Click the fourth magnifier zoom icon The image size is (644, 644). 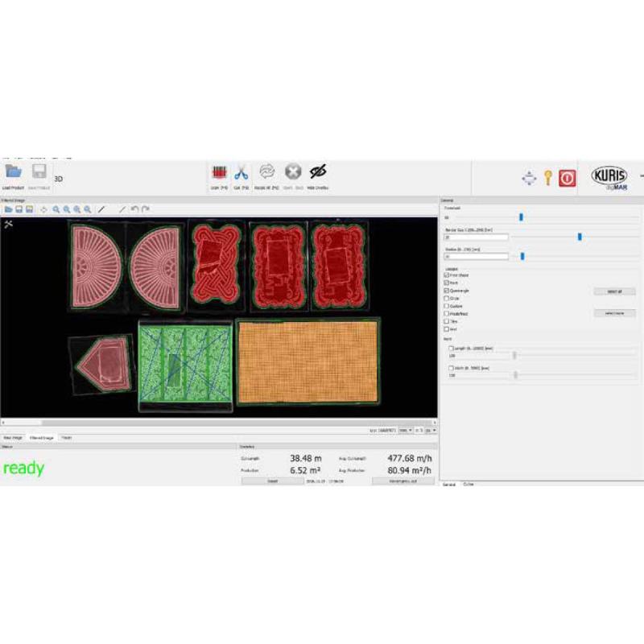88,209
